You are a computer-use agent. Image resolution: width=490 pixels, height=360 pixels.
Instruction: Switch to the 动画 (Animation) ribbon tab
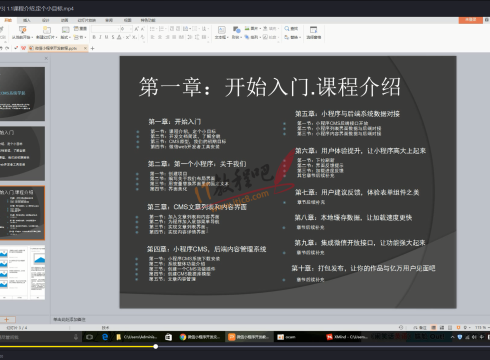65,20
